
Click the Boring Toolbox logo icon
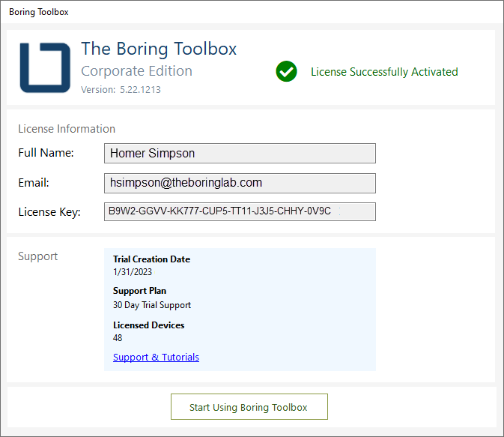coord(45,67)
